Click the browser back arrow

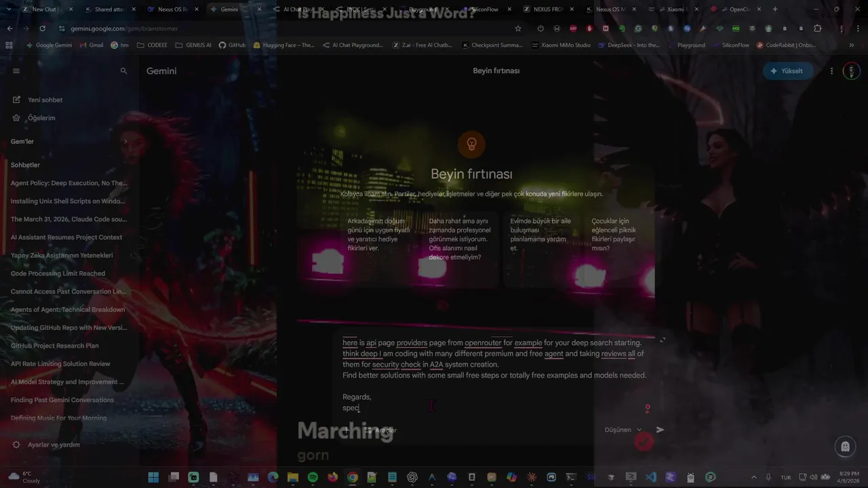pyautogui.click(x=9, y=28)
